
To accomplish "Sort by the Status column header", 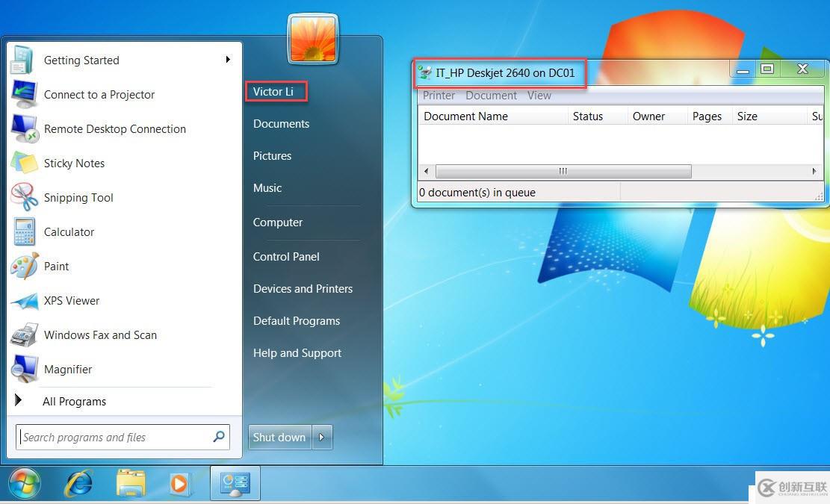I will tap(598, 116).
